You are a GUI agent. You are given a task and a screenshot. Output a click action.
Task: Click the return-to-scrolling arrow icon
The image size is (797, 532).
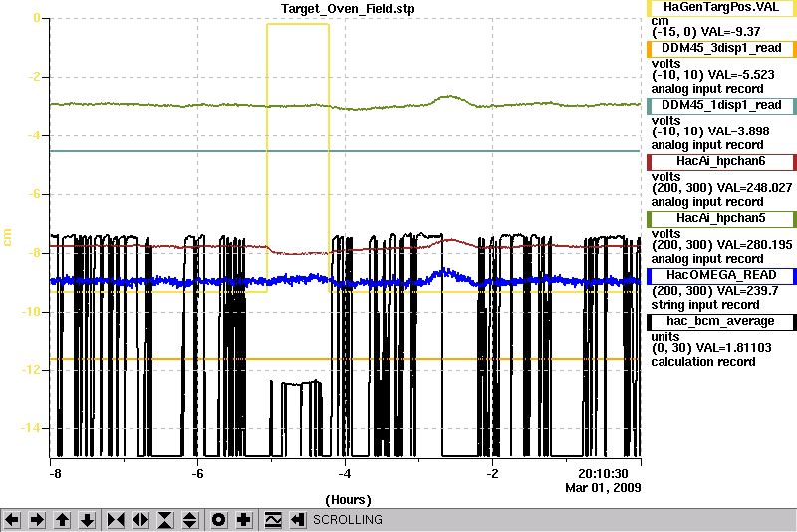298,520
